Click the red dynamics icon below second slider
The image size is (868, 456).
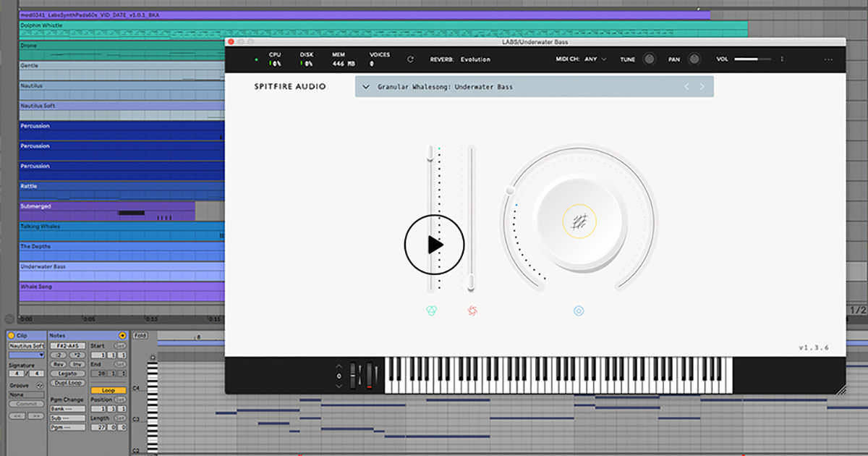point(472,311)
